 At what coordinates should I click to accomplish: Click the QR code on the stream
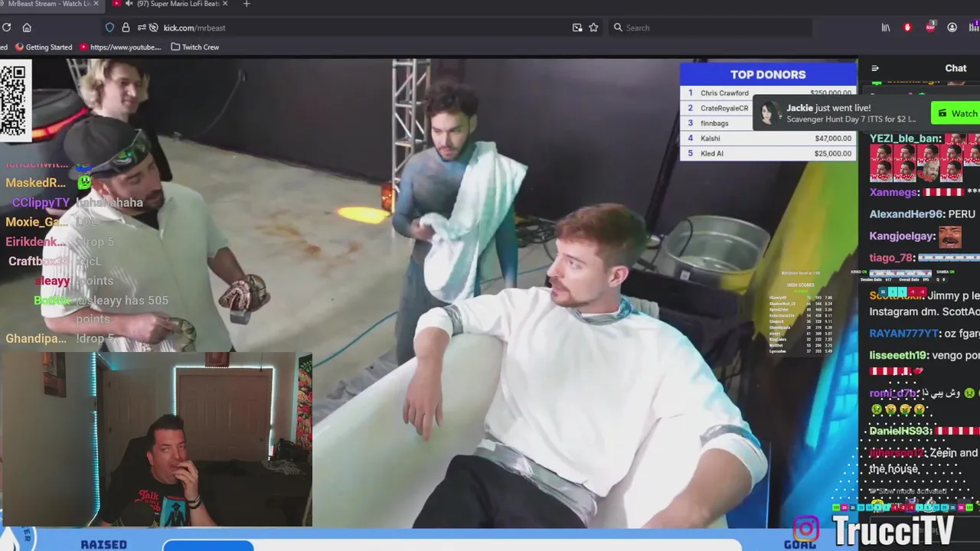14,101
